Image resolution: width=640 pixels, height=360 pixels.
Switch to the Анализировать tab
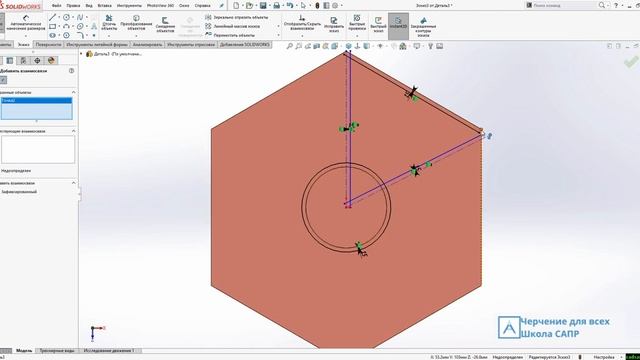147,44
